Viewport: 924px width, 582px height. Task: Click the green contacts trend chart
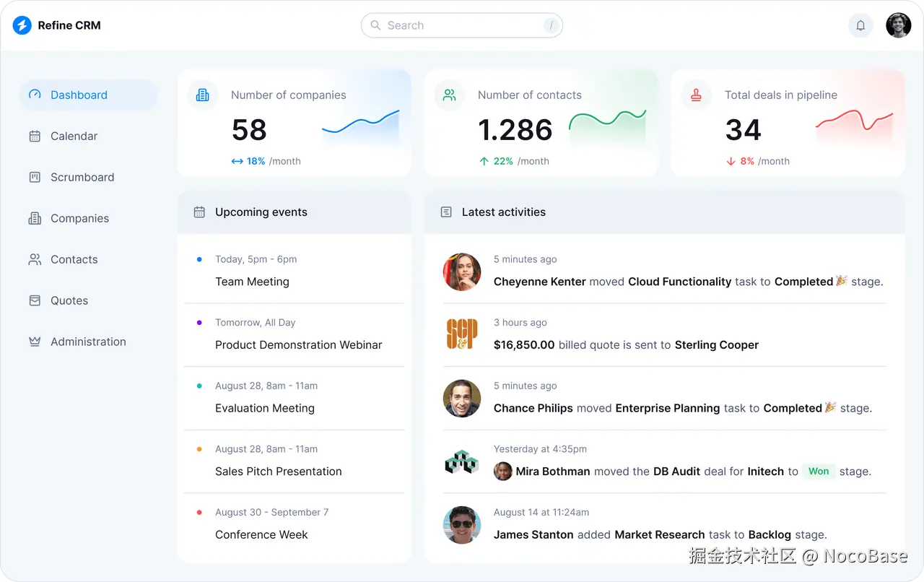[608, 127]
